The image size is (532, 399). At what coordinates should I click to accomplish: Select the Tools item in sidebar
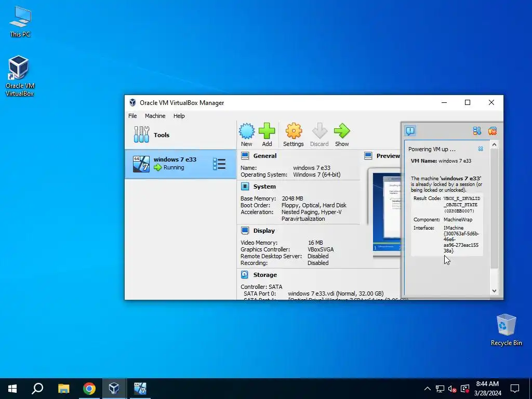pos(180,135)
